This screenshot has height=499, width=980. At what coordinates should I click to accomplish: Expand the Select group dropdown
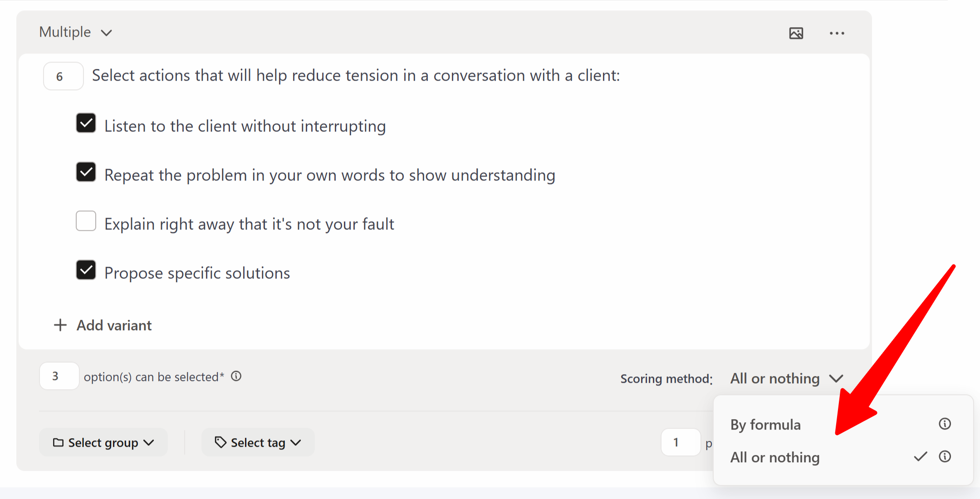[x=103, y=442]
